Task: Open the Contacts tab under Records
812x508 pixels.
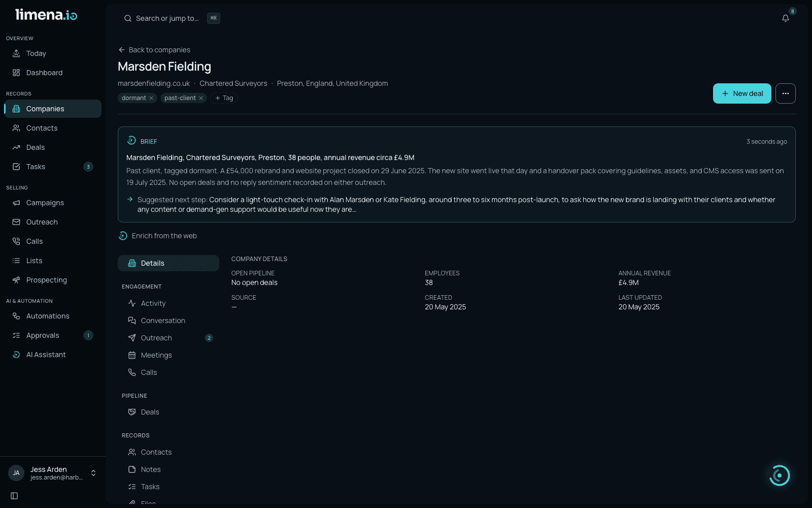Action: tap(168, 452)
